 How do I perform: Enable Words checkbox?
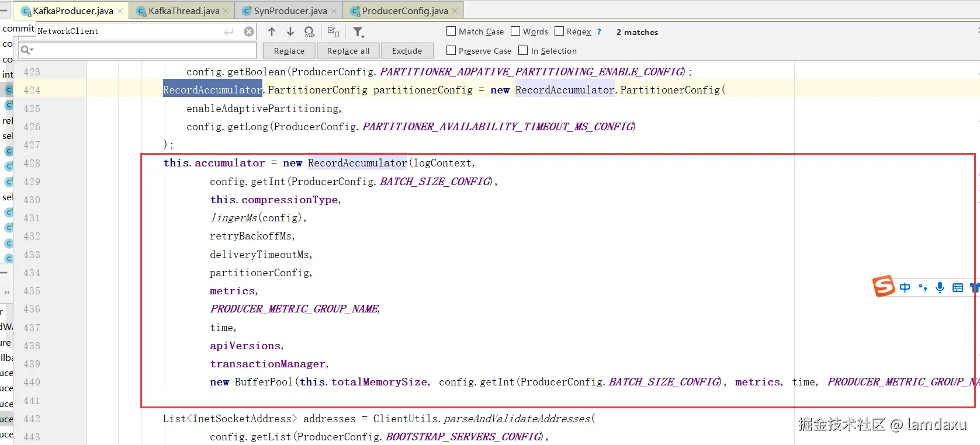pyautogui.click(x=515, y=32)
